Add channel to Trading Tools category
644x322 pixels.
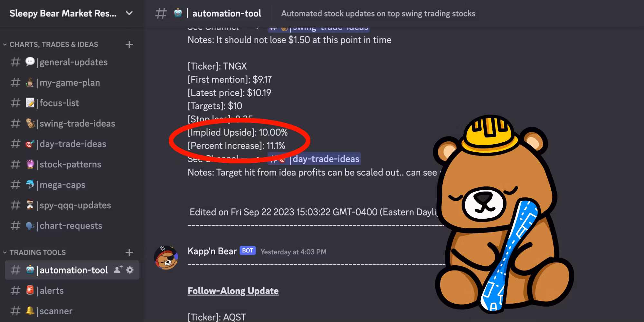tap(129, 252)
